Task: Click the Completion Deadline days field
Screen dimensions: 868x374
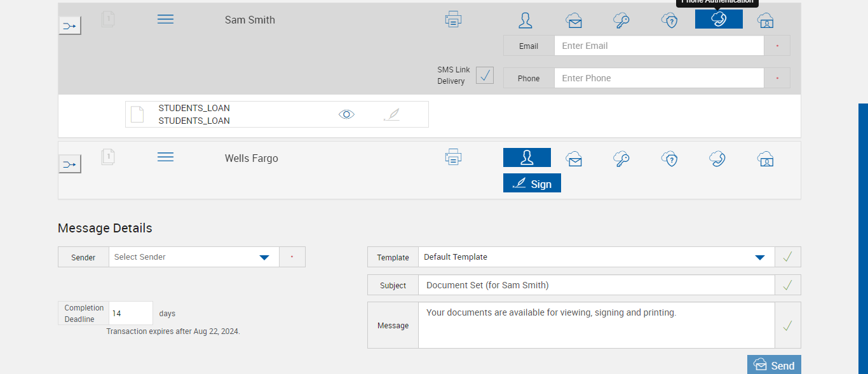Action: click(x=130, y=314)
